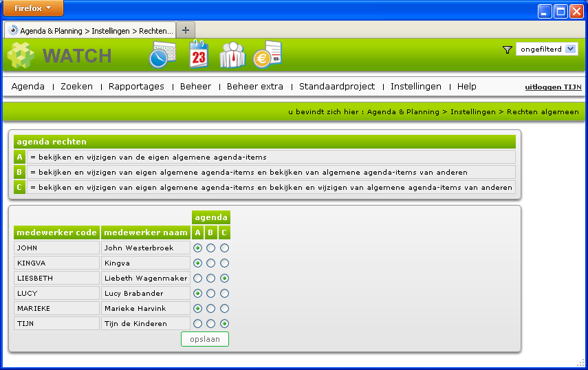Click the tab's page favicon
The width and height of the screenshot is (588, 370).
pos(13,30)
